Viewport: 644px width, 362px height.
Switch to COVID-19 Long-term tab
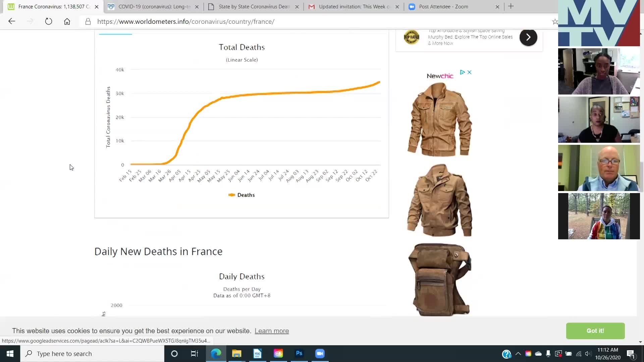pos(153,7)
